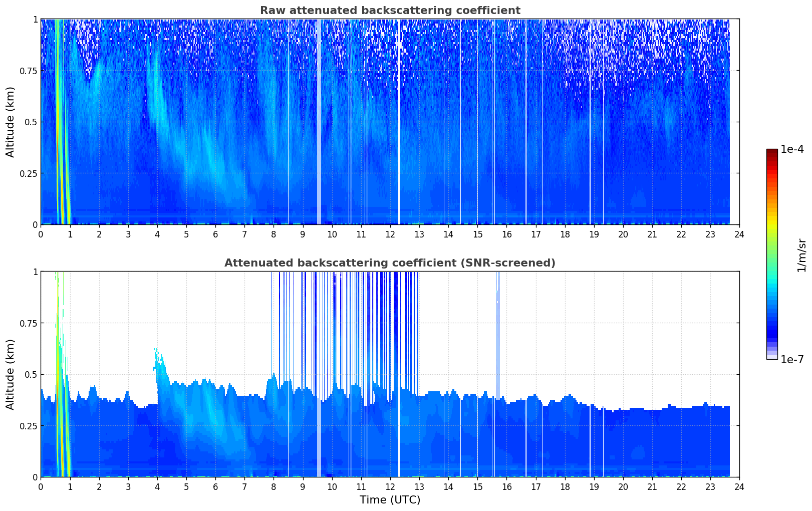The width and height of the screenshot is (812, 511).
Task: Select time tick "20" under the raw plot
Action: click(623, 234)
